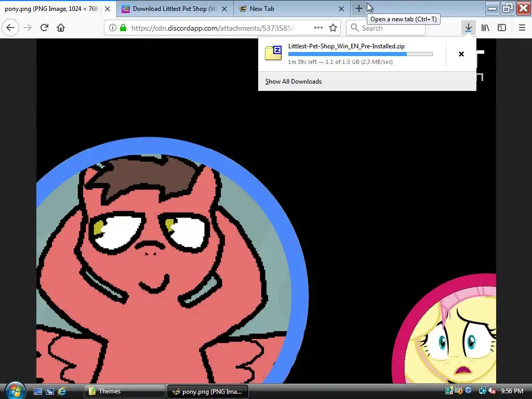
Task: Click the muted volume tray icon
Action: (492, 391)
